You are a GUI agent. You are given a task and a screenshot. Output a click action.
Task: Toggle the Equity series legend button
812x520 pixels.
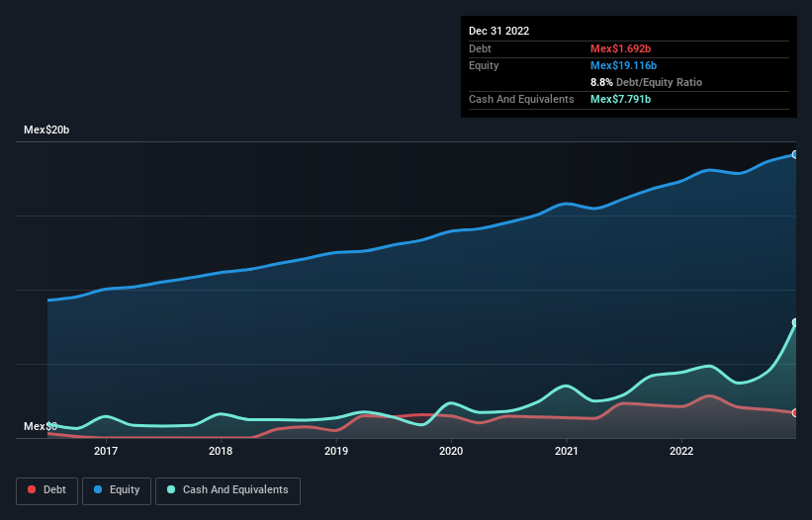[117, 490]
